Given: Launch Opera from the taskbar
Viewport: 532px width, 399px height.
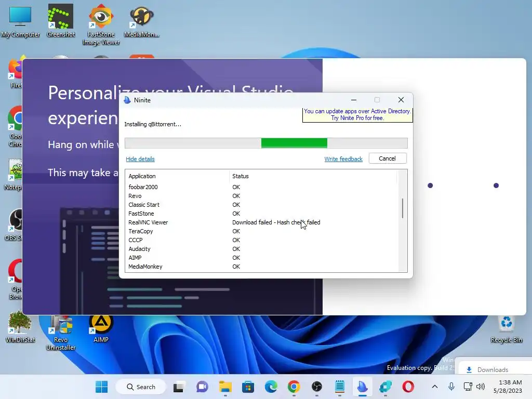Looking at the screenshot, I should click(408, 387).
